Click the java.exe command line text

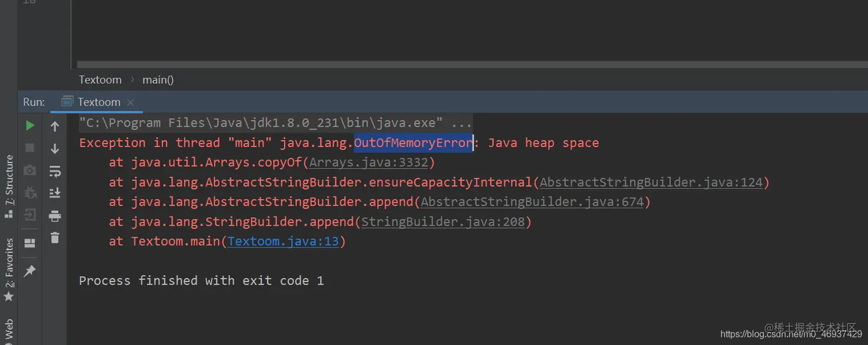[276, 123]
